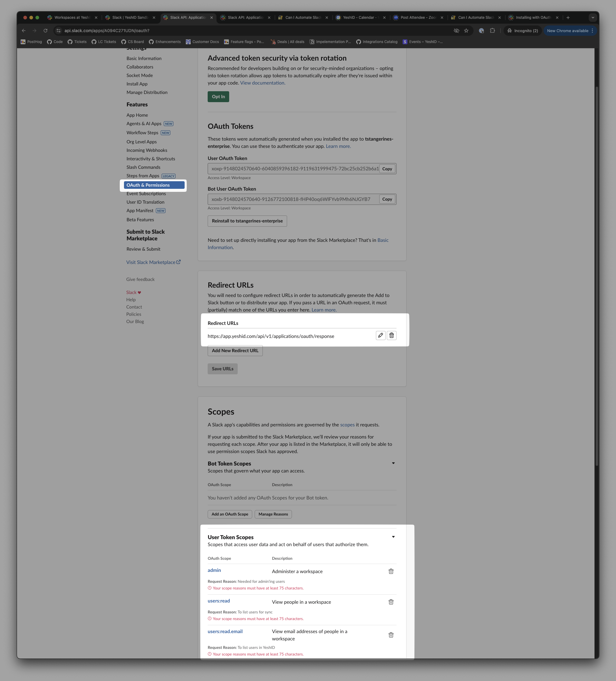Open the Slash Commands page
The height and width of the screenshot is (681, 616).
pyautogui.click(x=143, y=167)
